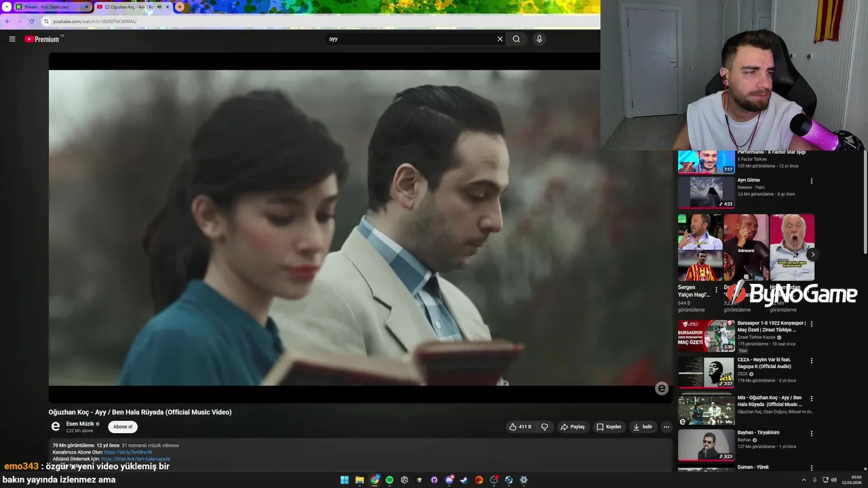
Task: Like the video (411 B thumbs up)
Action: pos(520,427)
